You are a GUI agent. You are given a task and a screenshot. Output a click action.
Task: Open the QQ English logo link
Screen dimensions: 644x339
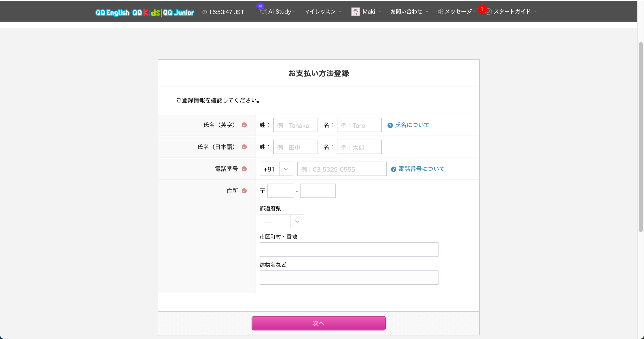112,12
